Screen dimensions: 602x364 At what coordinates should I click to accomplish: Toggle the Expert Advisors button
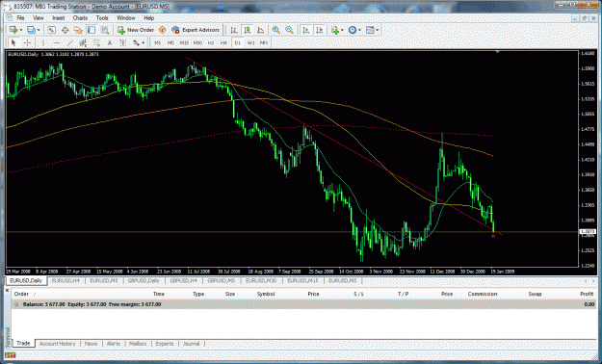[196, 30]
